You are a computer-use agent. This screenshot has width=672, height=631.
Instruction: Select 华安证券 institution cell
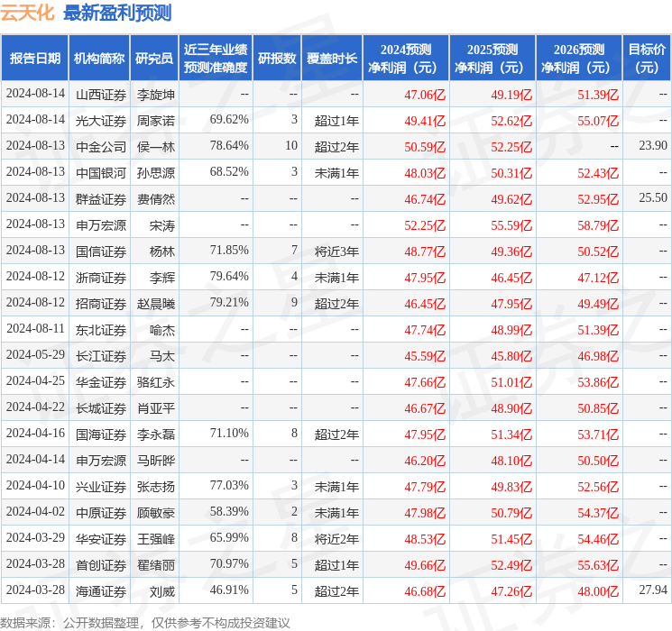click(x=101, y=539)
